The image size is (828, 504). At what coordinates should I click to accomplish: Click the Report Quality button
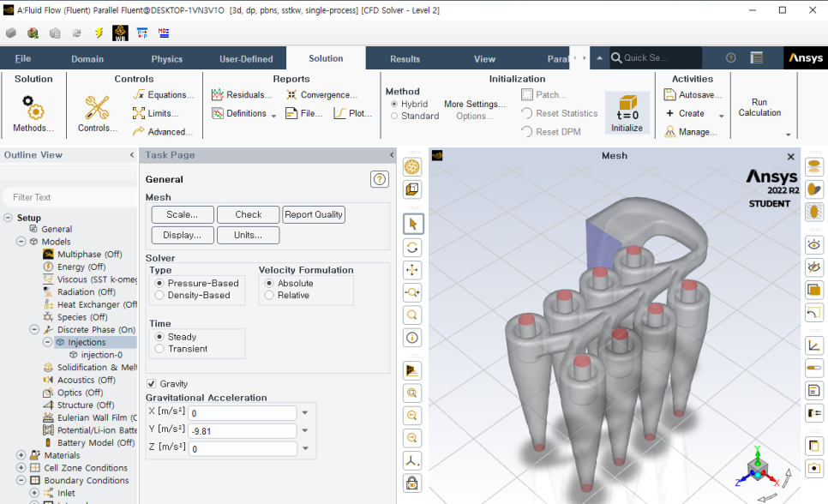click(x=314, y=214)
